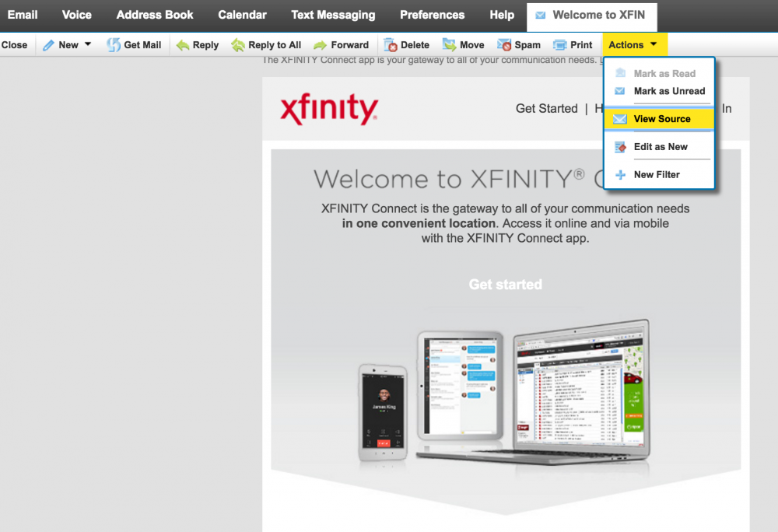Image resolution: width=778 pixels, height=532 pixels.
Task: Click the faded Mark as Read envelope icon
Action: (620, 73)
